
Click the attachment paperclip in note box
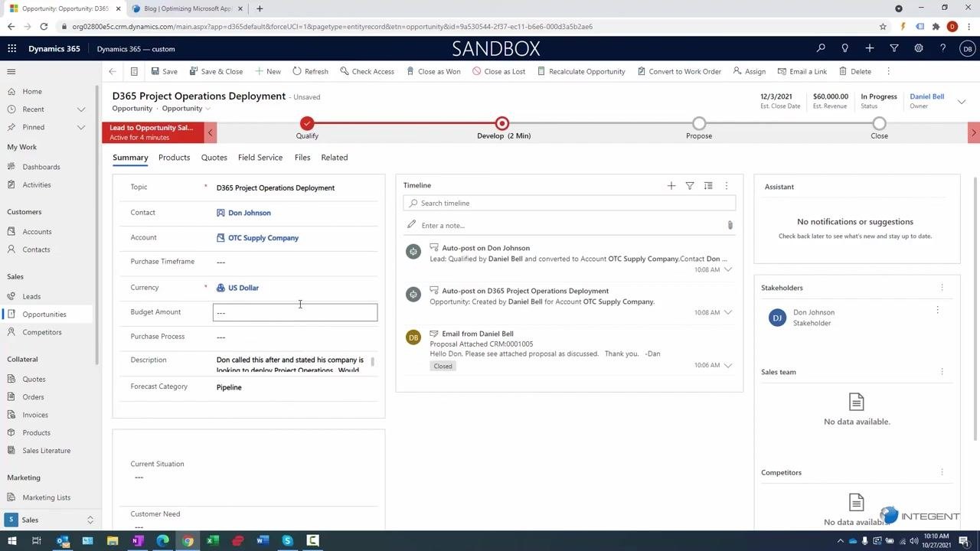[730, 225]
